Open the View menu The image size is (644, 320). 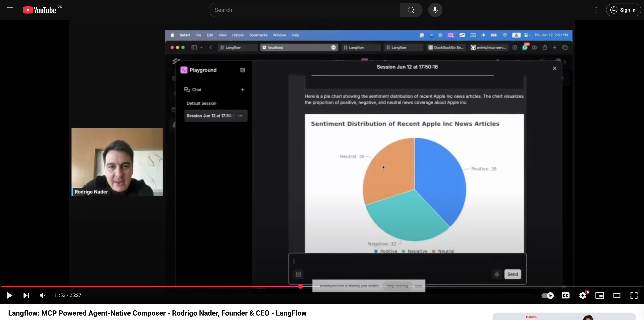click(x=223, y=35)
